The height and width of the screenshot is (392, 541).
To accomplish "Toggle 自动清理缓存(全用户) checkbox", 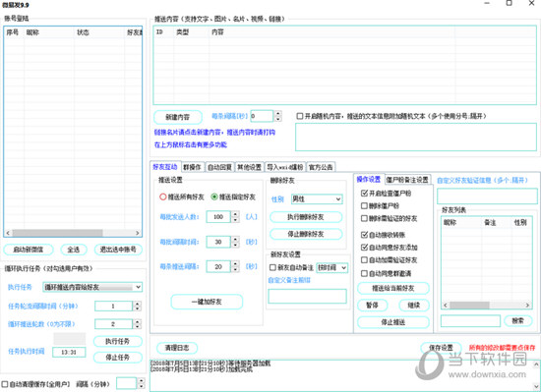I will point(5,384).
